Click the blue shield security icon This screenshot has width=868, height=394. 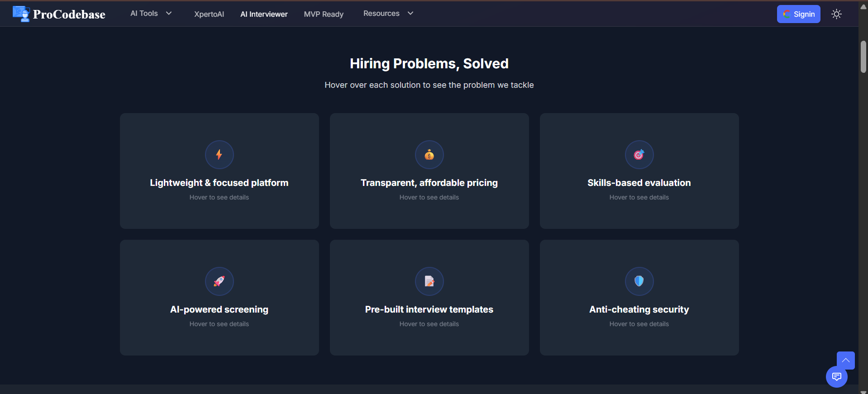tap(639, 281)
